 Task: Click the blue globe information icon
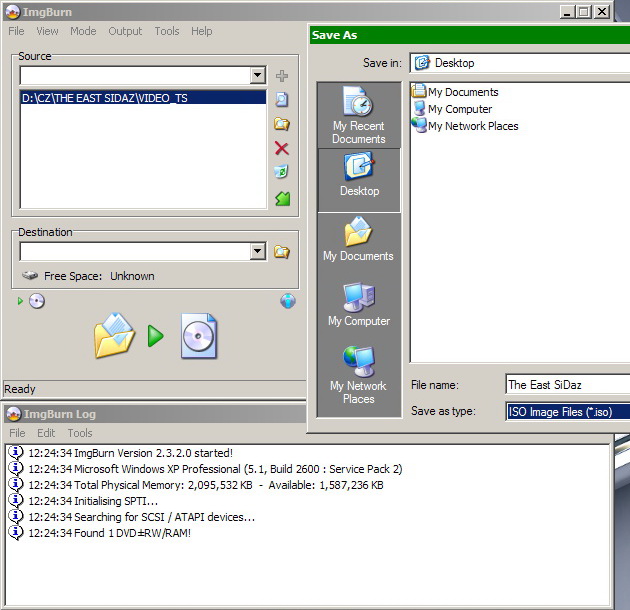click(288, 301)
